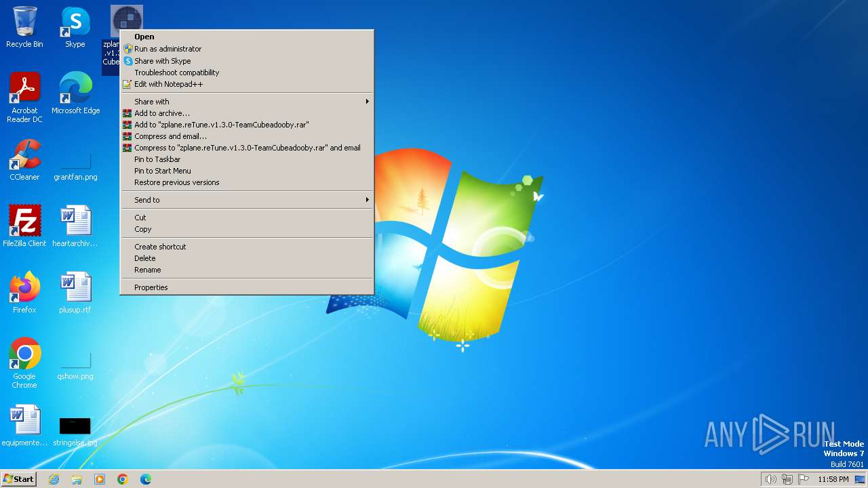868x488 pixels.
Task: Expand the Share with submenu
Action: (247, 102)
